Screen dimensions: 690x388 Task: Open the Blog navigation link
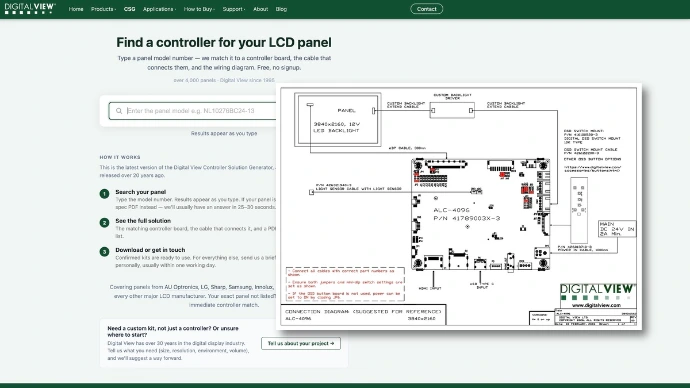pyautogui.click(x=281, y=9)
